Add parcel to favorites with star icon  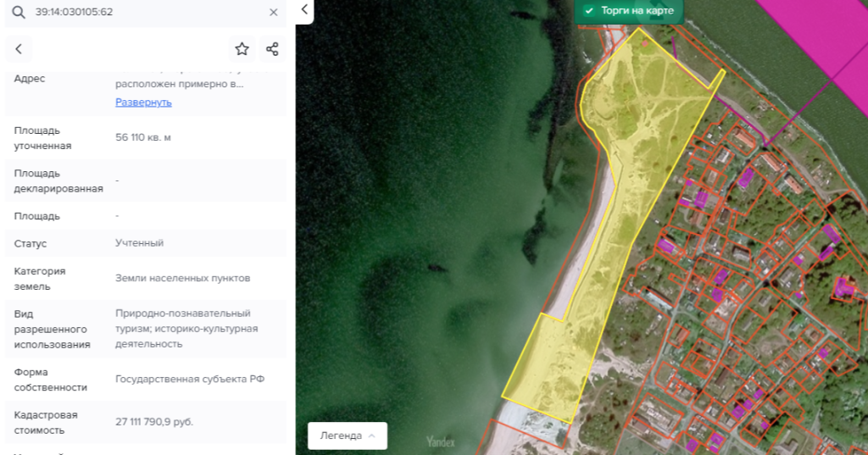(x=242, y=49)
